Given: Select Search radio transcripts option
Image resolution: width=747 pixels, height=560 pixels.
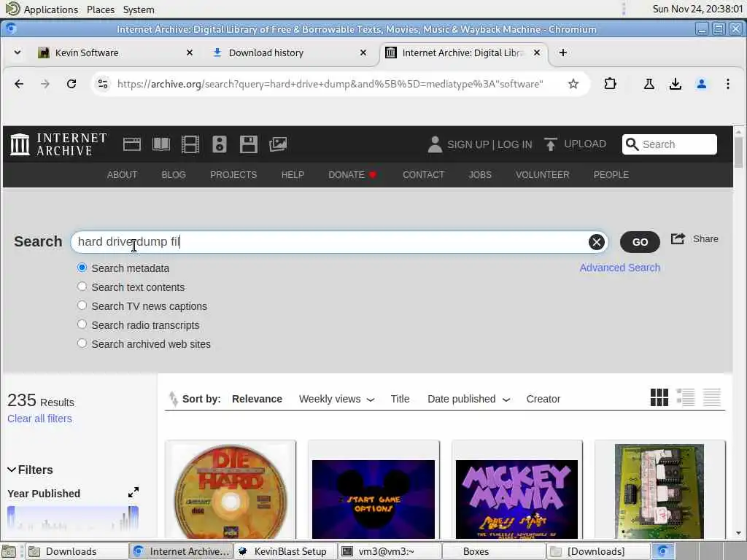Looking at the screenshot, I should click(x=82, y=324).
